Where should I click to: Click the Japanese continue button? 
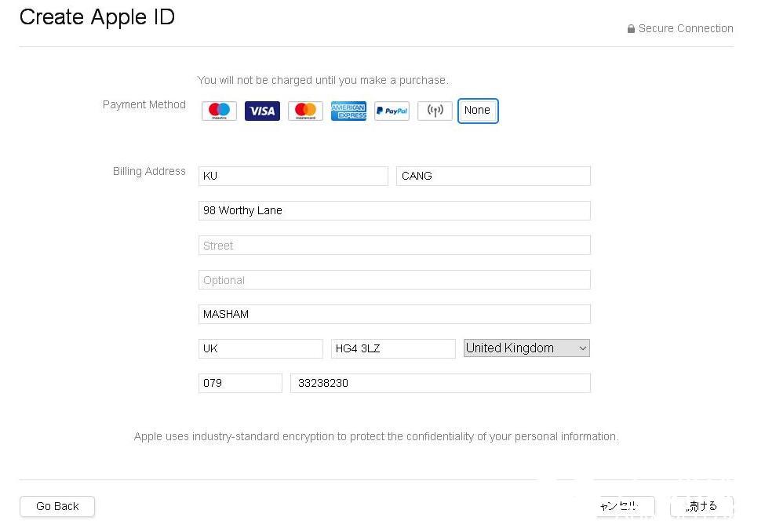point(701,506)
